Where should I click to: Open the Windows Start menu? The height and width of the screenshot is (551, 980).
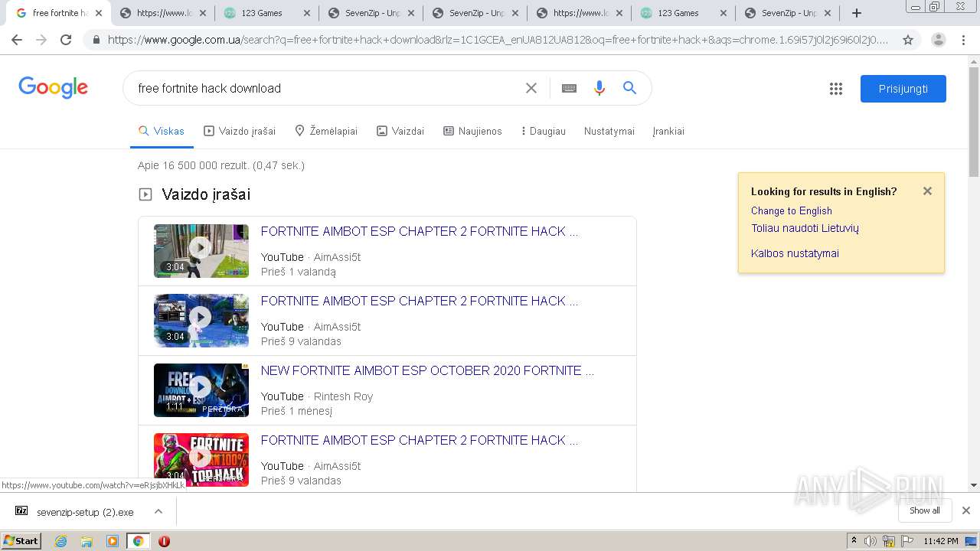[x=21, y=540]
